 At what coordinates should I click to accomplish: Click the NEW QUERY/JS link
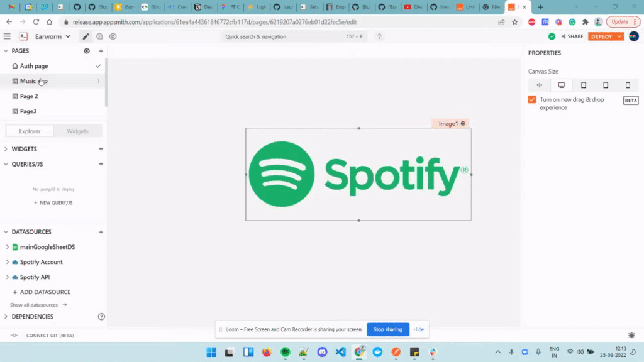point(53,203)
